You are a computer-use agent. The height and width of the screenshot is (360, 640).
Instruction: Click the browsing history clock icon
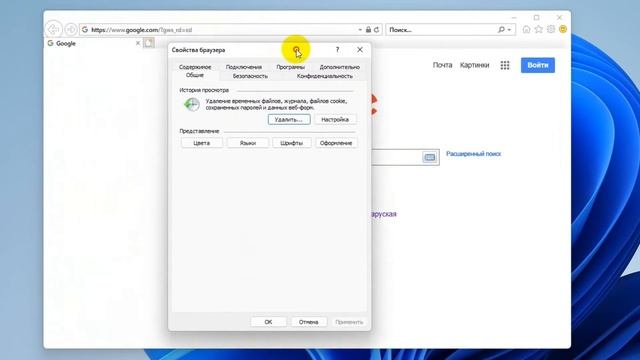pyautogui.click(x=192, y=104)
